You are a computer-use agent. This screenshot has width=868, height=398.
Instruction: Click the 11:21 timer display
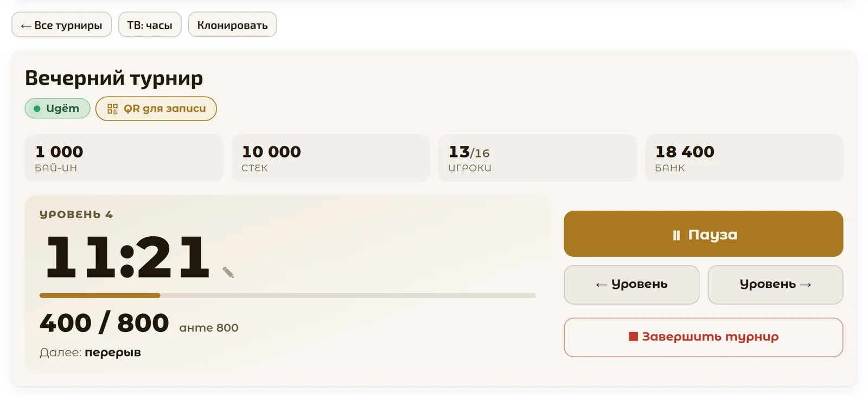point(127,257)
